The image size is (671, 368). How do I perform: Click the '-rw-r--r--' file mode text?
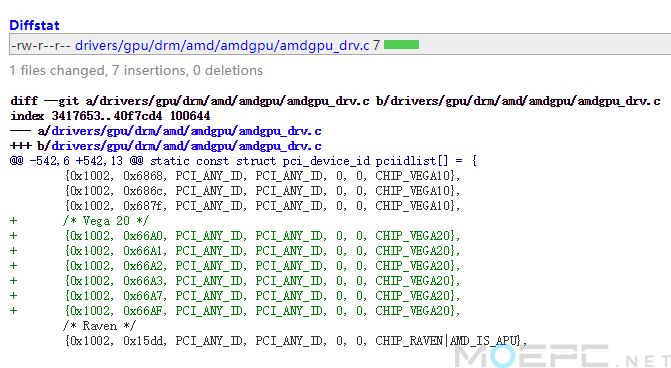[41, 45]
